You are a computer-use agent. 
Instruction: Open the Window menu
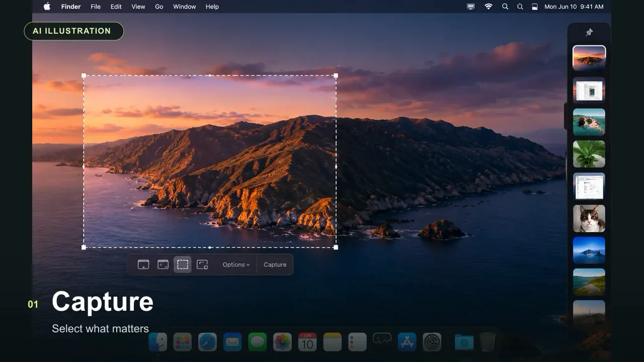185,7
